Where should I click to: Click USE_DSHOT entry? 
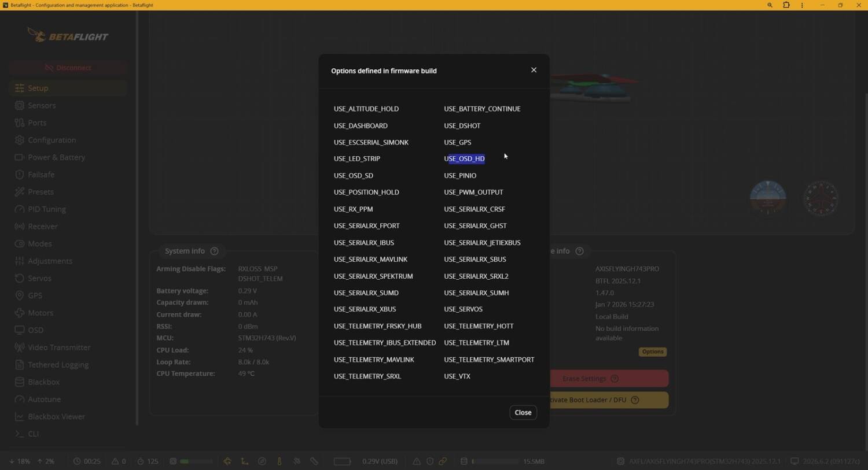[x=462, y=125]
